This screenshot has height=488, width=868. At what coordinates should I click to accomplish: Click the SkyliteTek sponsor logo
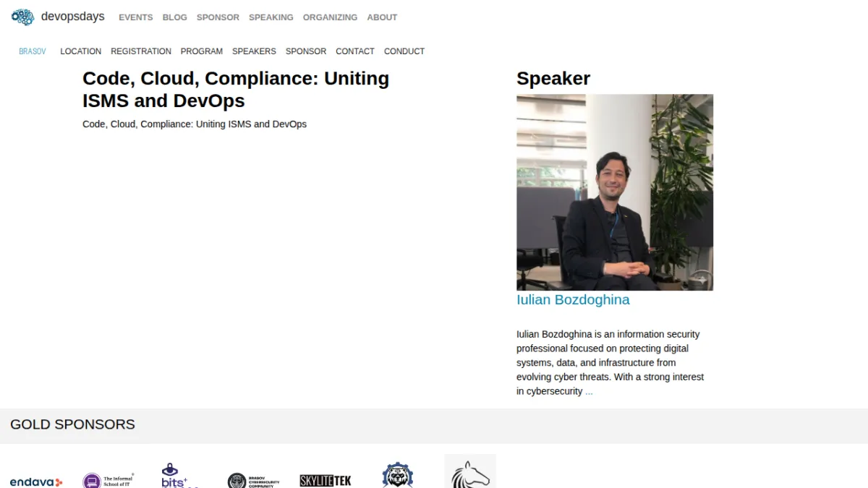point(325,481)
